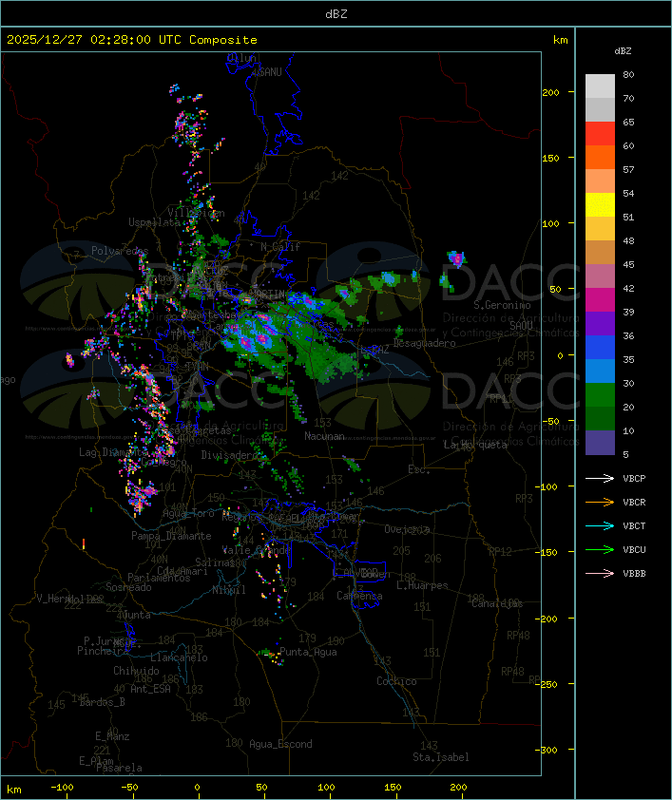Viewport: 672px width, 800px height.
Task: Select the E_Manz label
Action: [x=112, y=736]
